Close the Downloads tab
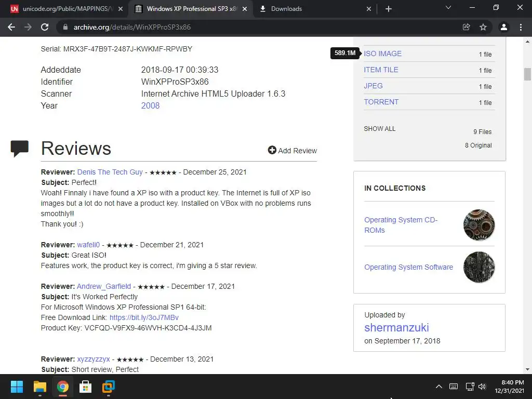 coord(369,9)
